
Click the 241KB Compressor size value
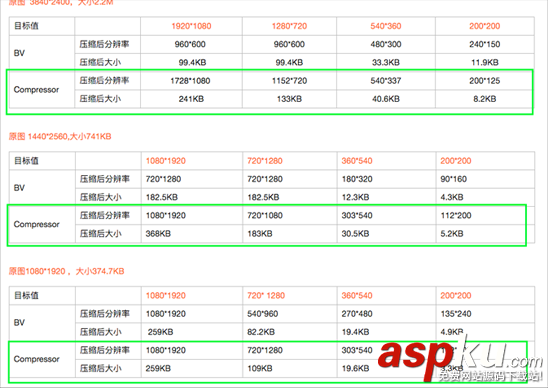[191, 99]
